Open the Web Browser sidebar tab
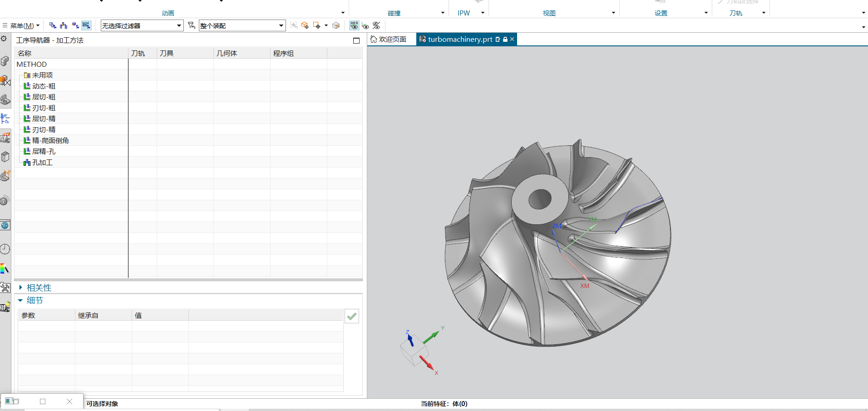This screenshot has width=868, height=411. (x=5, y=225)
